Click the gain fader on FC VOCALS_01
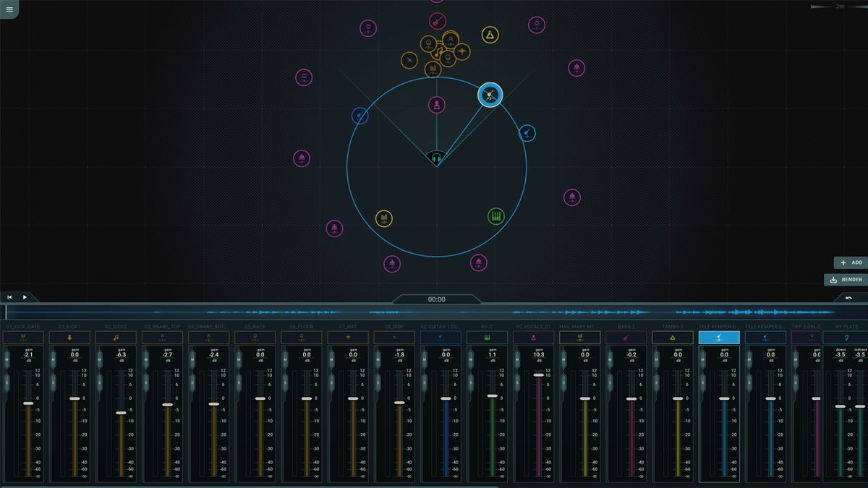Screen dimensions: 868x488 537,374
